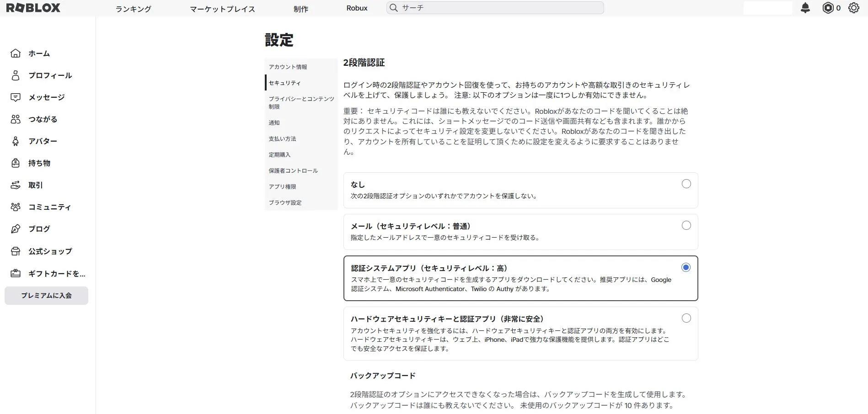The image size is (868, 414).
Task: Go to ホーム sidebar link text
Action: click(x=39, y=53)
